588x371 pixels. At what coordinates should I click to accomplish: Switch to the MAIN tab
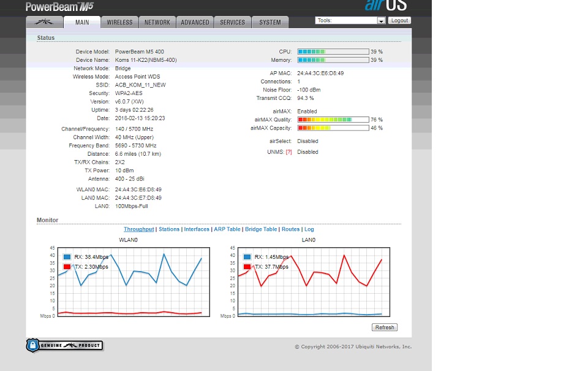(x=82, y=22)
